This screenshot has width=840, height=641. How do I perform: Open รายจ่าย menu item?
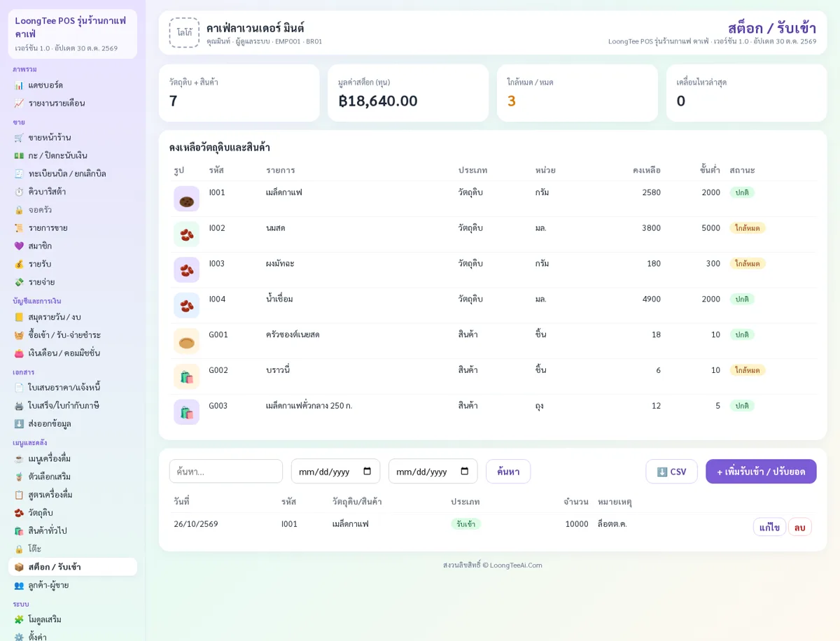coord(73,282)
